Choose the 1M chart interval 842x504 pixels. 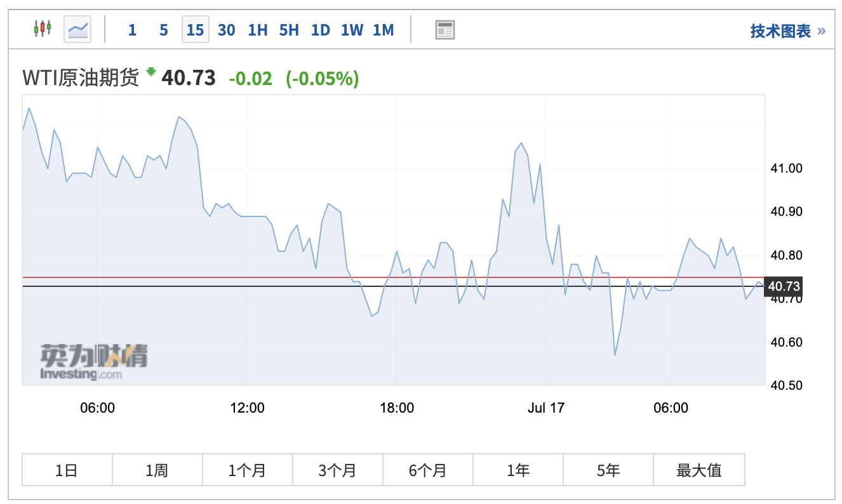pyautogui.click(x=384, y=30)
